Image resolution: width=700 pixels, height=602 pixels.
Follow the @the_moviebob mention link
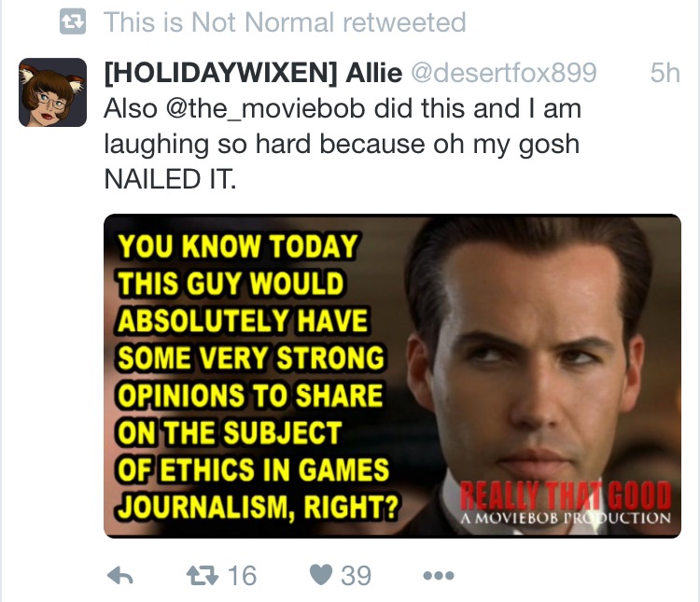(x=266, y=109)
